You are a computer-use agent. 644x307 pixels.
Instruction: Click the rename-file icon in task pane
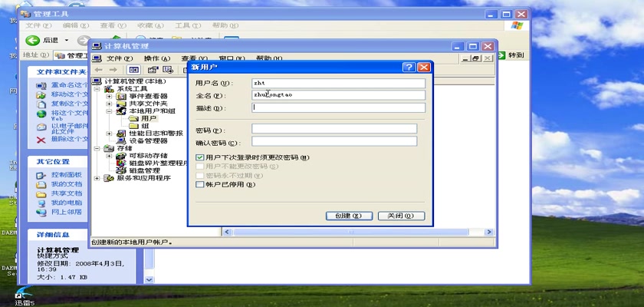(41, 85)
